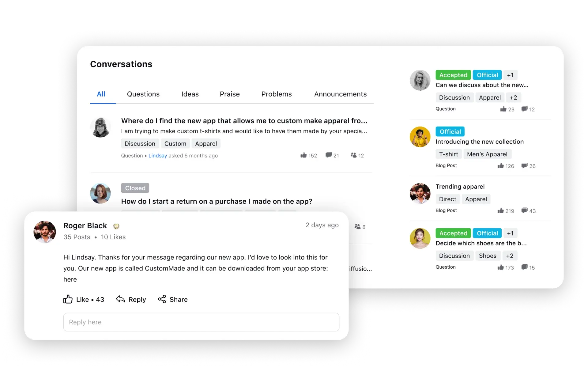The image size is (588, 386).
Task: Click the Official badge on new collection post
Action: 450,131
